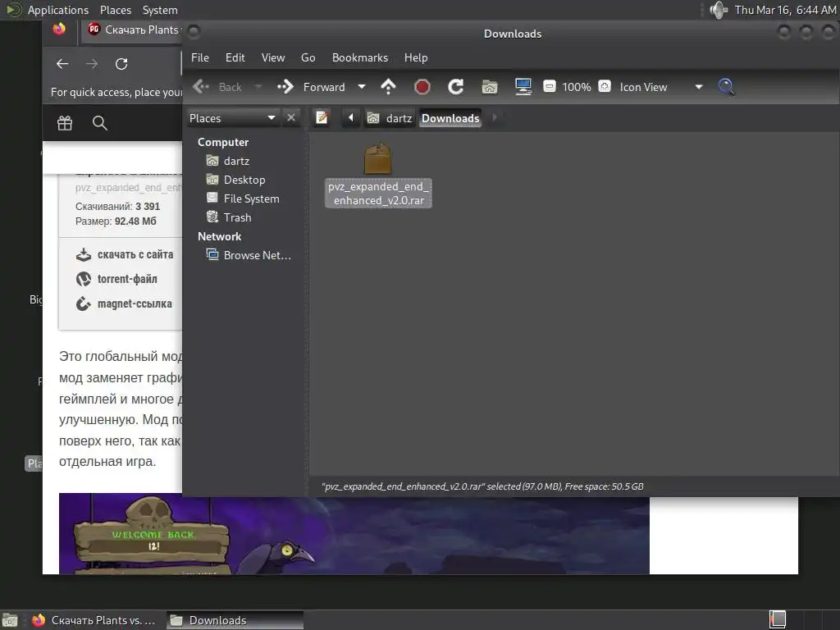Open the file search magnifier
Image resolution: width=840 pixels, height=630 pixels.
coord(727,87)
